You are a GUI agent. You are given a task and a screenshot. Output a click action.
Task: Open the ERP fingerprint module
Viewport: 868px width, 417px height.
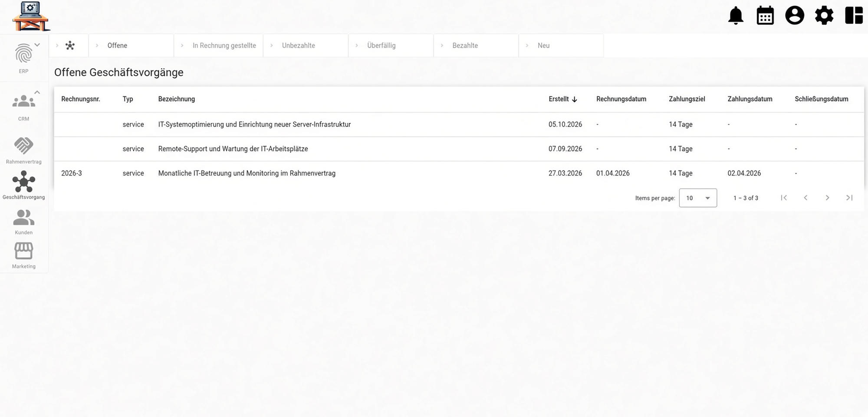pyautogui.click(x=23, y=58)
